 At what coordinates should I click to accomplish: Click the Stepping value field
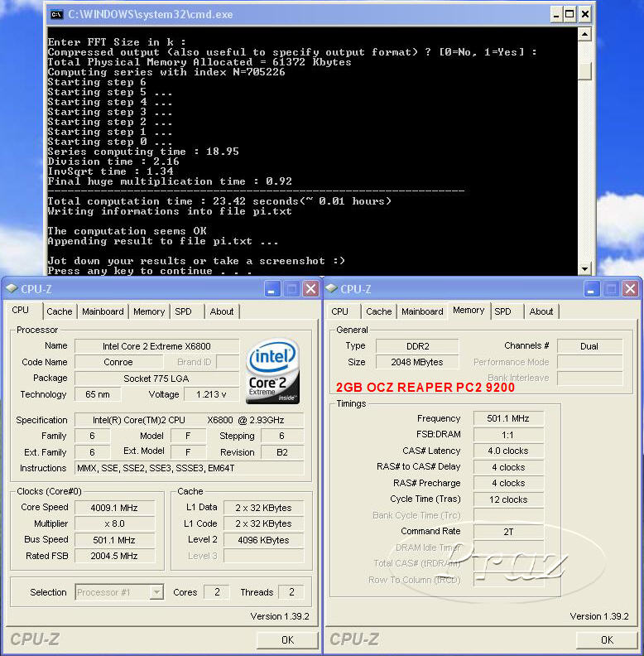coord(282,436)
